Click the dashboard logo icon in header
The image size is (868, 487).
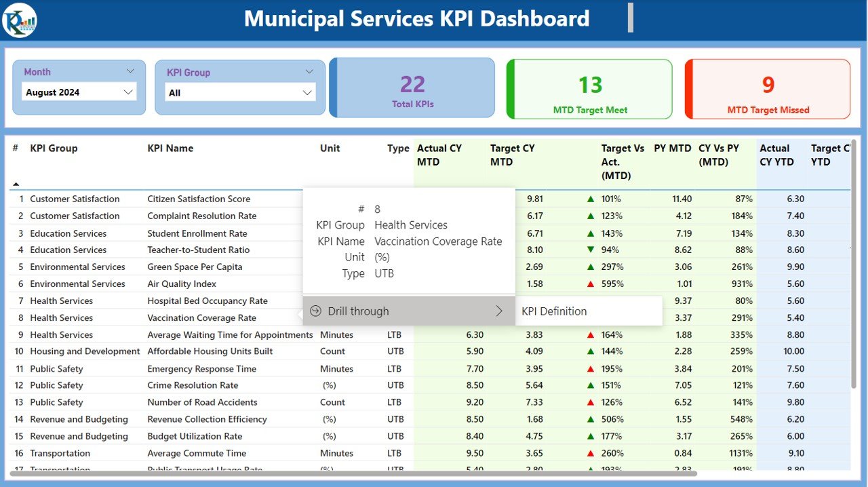tap(20, 20)
